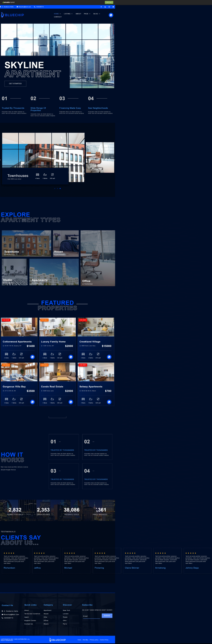Click WhatsApp icon on Luxury Family Home card
212x644 pixels.
(x=71, y=357)
